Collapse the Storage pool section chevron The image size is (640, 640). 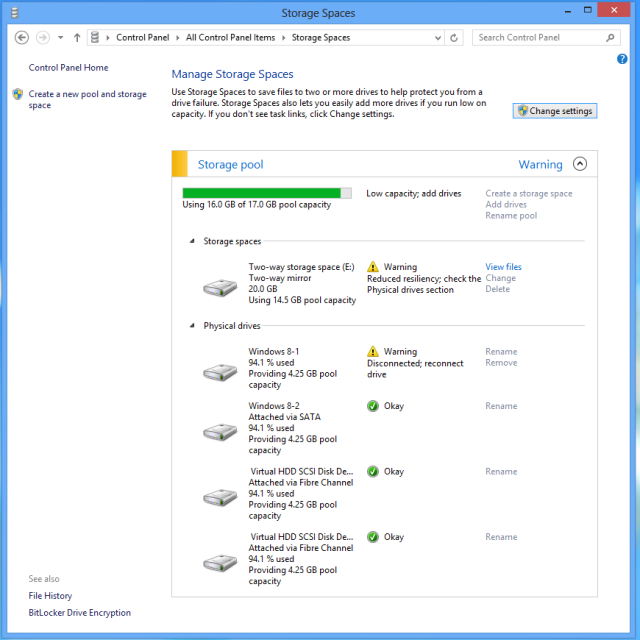tap(580, 164)
